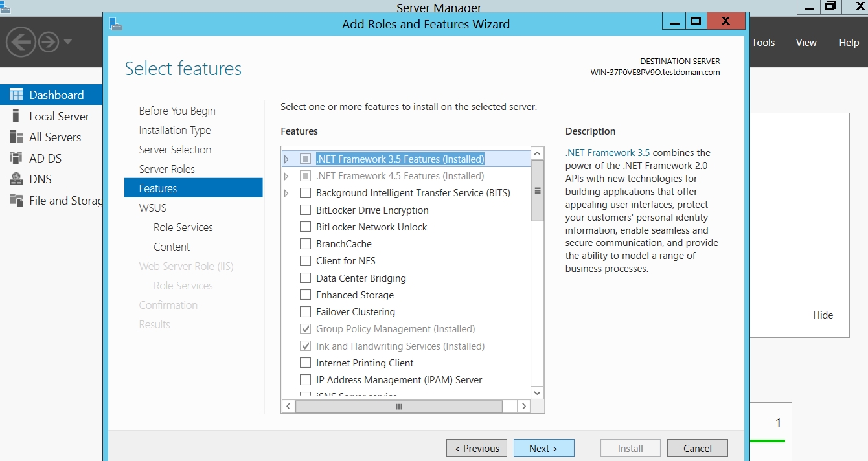
Task: Go to Server Roles step
Action: [166, 169]
